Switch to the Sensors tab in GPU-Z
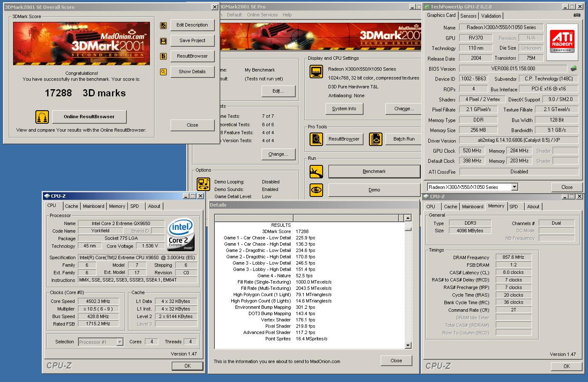This screenshot has height=382, width=588. pos(468,16)
